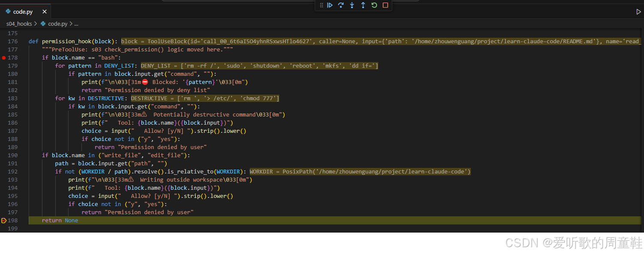644x254 pixels.
Task: Continue debugging with the Continue button
Action: [330, 5]
